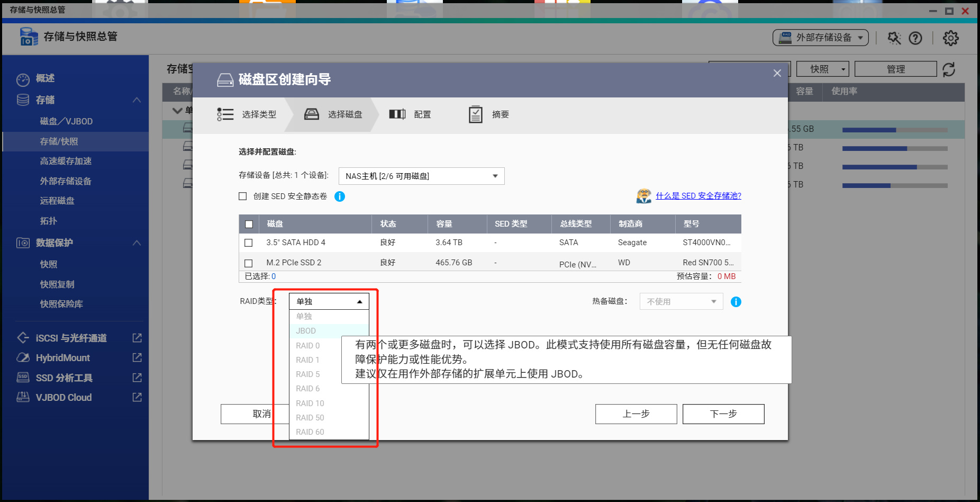Open global settings gear icon

(x=951, y=38)
